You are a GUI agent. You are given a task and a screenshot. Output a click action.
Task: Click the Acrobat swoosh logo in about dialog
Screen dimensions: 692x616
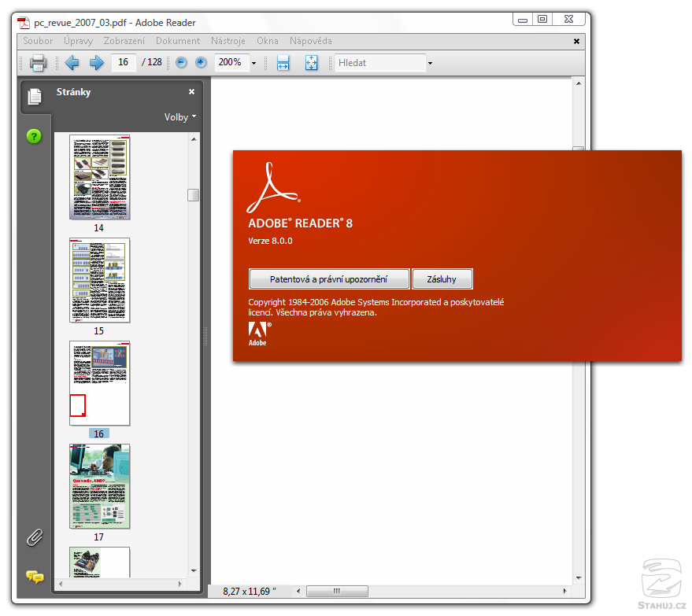[274, 188]
